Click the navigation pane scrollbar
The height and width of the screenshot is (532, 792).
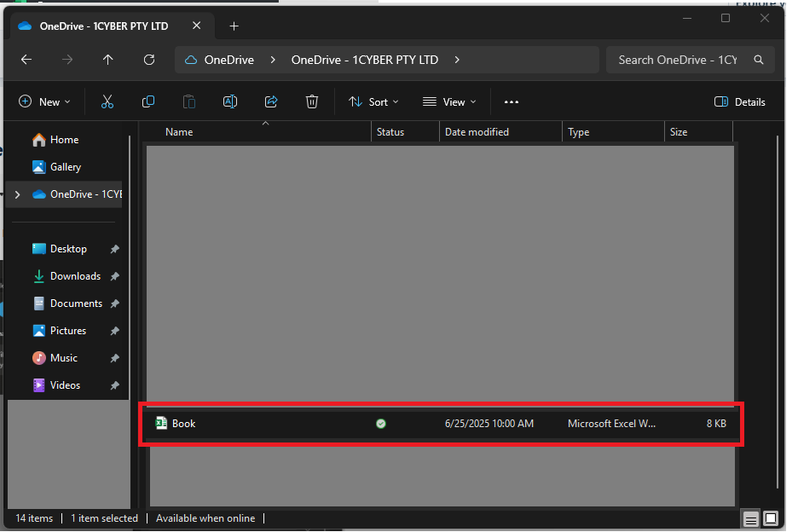pos(130,267)
